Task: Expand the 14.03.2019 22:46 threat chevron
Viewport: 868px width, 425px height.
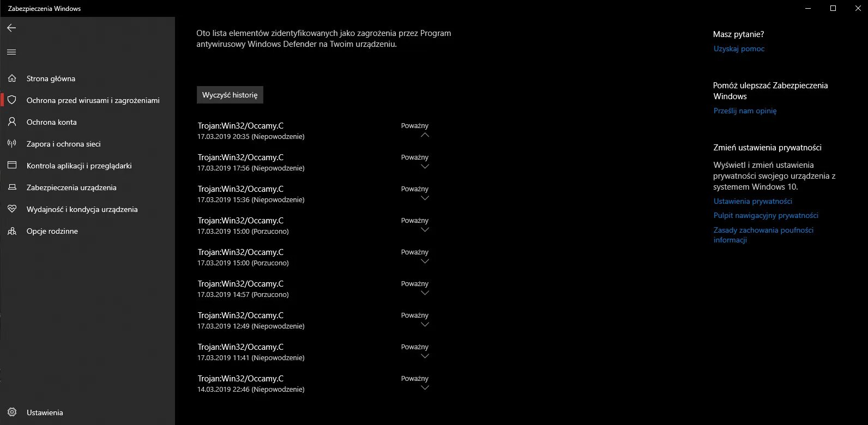Action: (425, 388)
